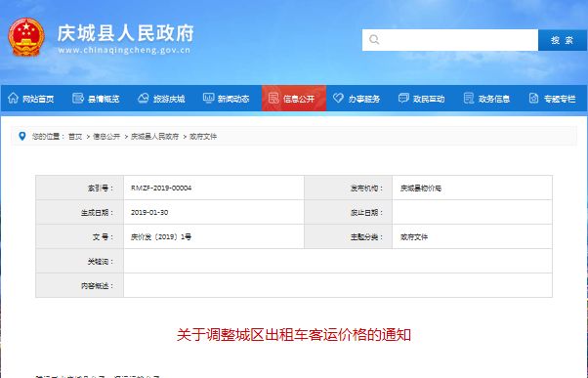Click the document icon beside 政务信息
The height and width of the screenshot is (378, 588).
[x=469, y=99]
